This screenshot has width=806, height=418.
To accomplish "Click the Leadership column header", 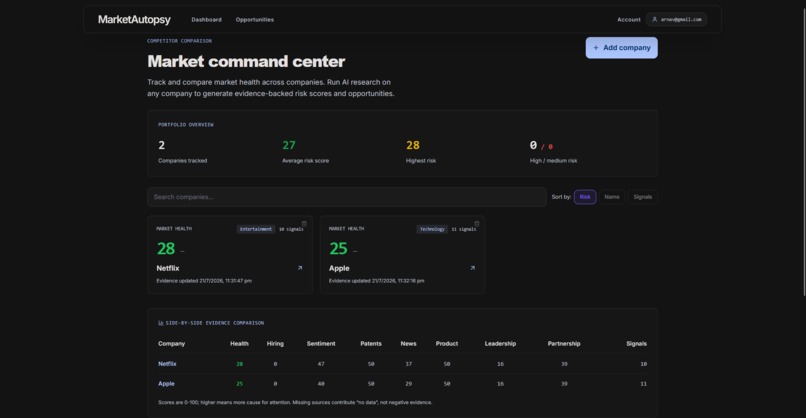I will click(500, 343).
